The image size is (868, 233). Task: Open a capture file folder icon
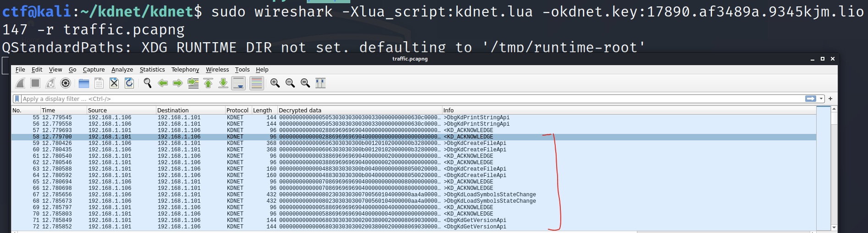click(84, 83)
